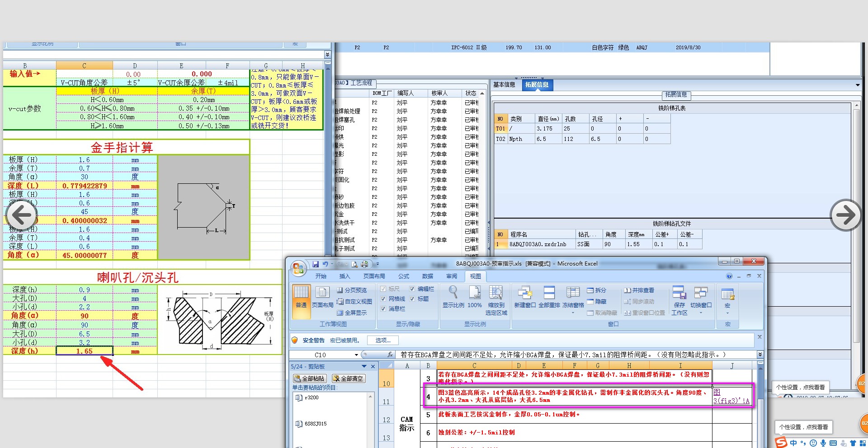View side by side (并排查看)
This screenshot has width=868, height=448.
(x=639, y=290)
